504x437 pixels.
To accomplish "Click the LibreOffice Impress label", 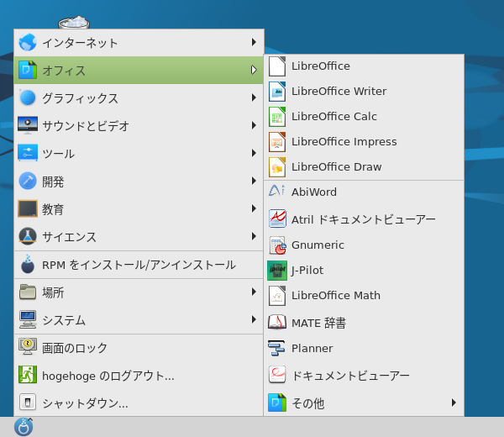I will tap(344, 142).
